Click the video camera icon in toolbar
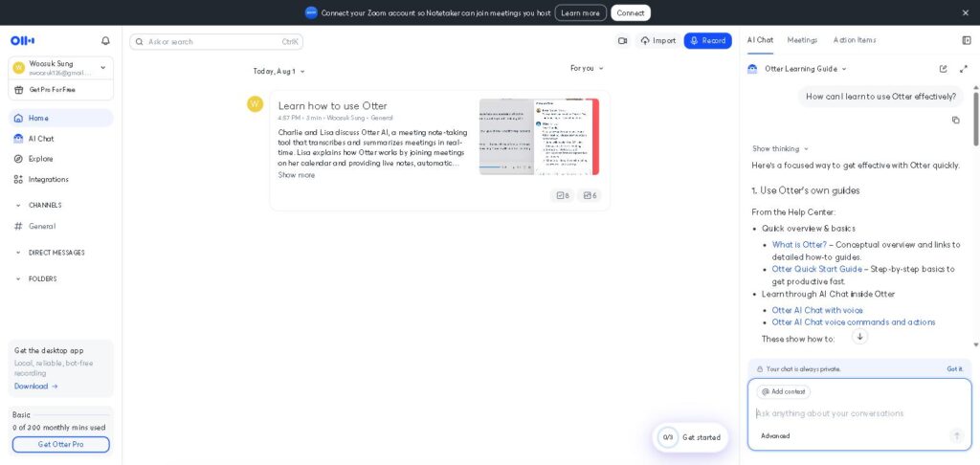The height and width of the screenshot is (465, 980). 622,40
